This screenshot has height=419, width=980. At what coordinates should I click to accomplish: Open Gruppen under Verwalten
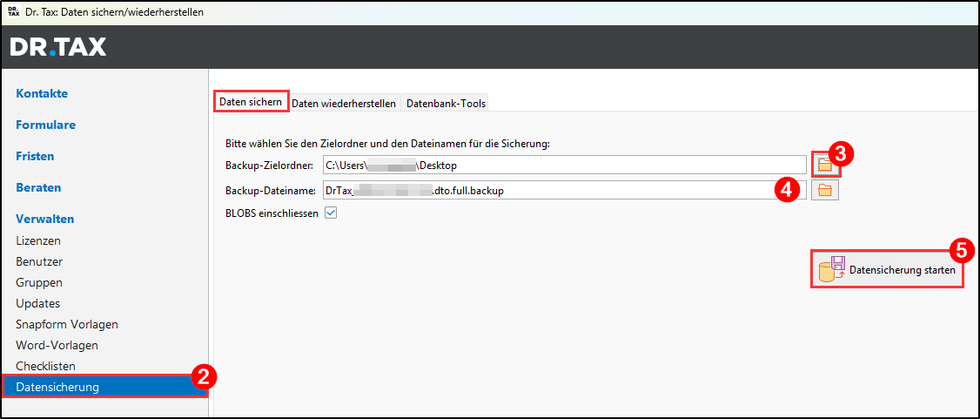pos(39,282)
